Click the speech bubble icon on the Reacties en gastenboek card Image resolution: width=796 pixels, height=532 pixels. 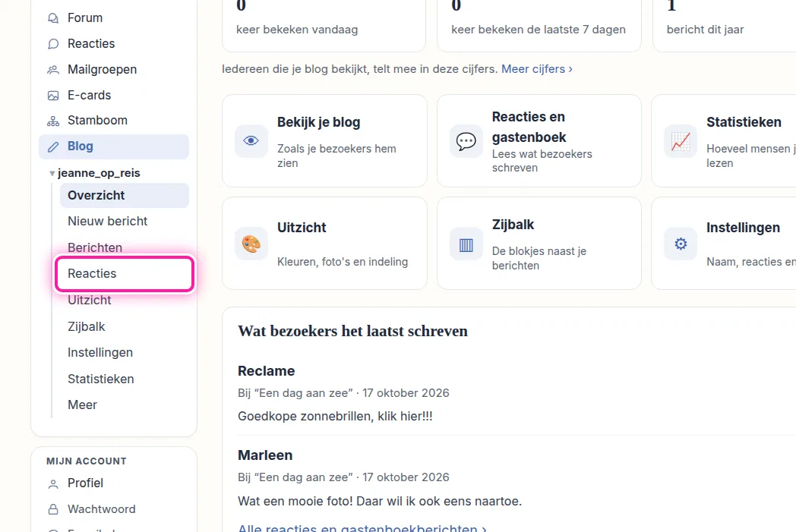pyautogui.click(x=466, y=141)
